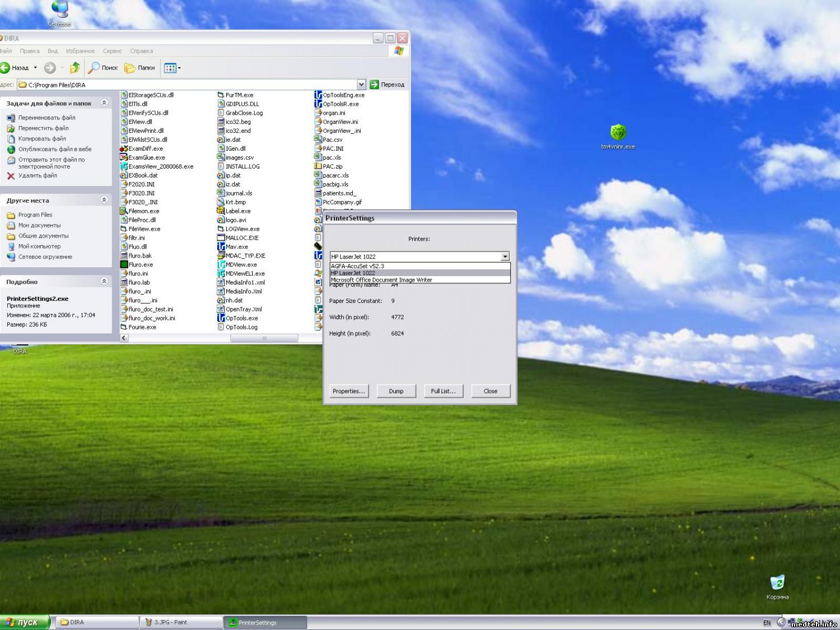This screenshot has height=630, width=840.
Task: Click the Up folder toolbar icon
Action: pos(74,68)
